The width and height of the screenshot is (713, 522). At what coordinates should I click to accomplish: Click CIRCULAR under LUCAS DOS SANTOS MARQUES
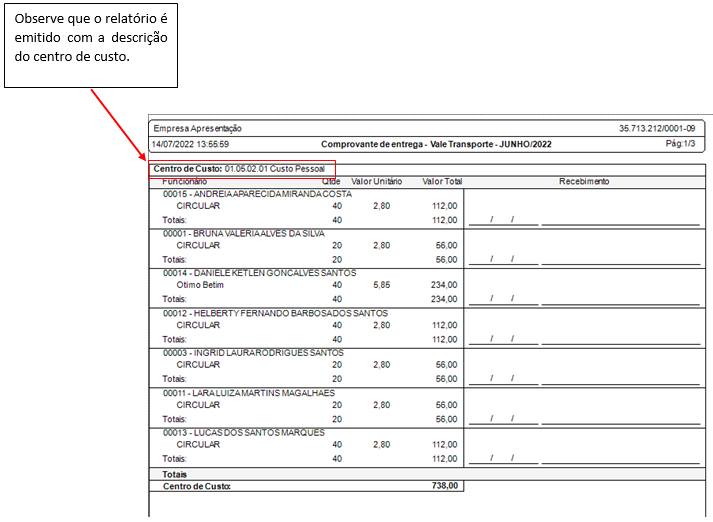(x=198, y=445)
